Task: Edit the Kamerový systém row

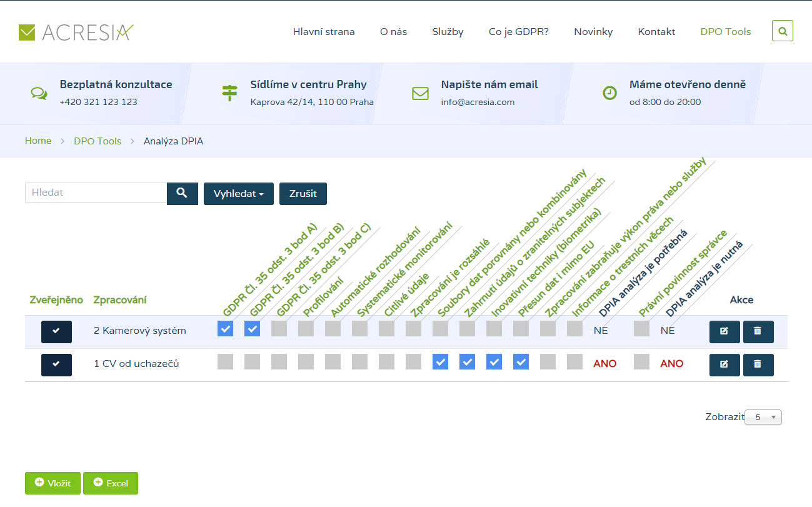Action: coord(724,332)
